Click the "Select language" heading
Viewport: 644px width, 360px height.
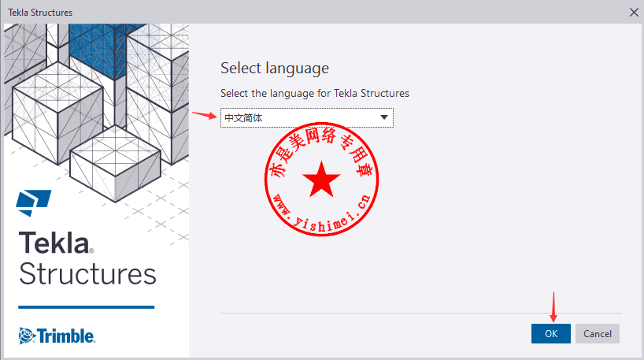tap(275, 69)
